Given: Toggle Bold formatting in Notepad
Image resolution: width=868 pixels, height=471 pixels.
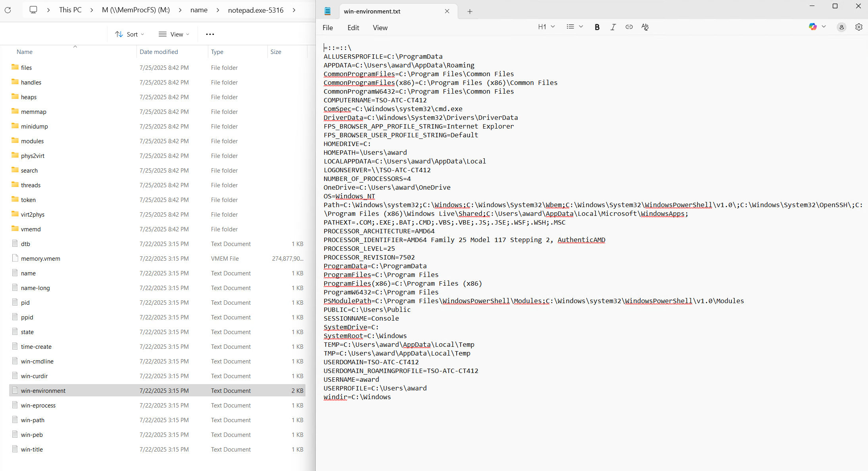Looking at the screenshot, I should tap(597, 27).
